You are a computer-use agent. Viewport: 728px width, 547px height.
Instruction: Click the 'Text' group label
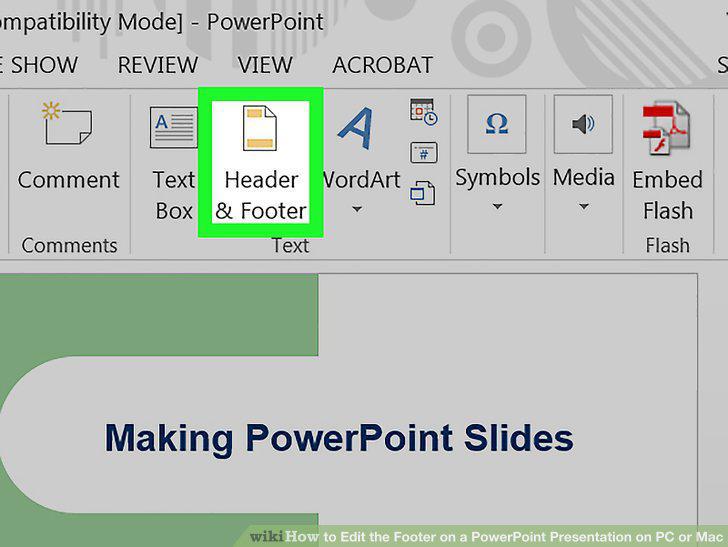[x=291, y=246]
